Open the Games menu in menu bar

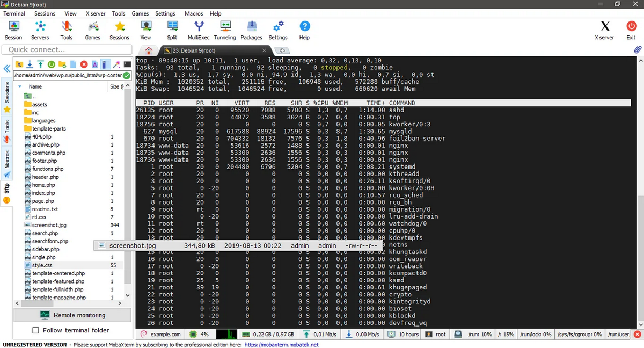coord(140,13)
